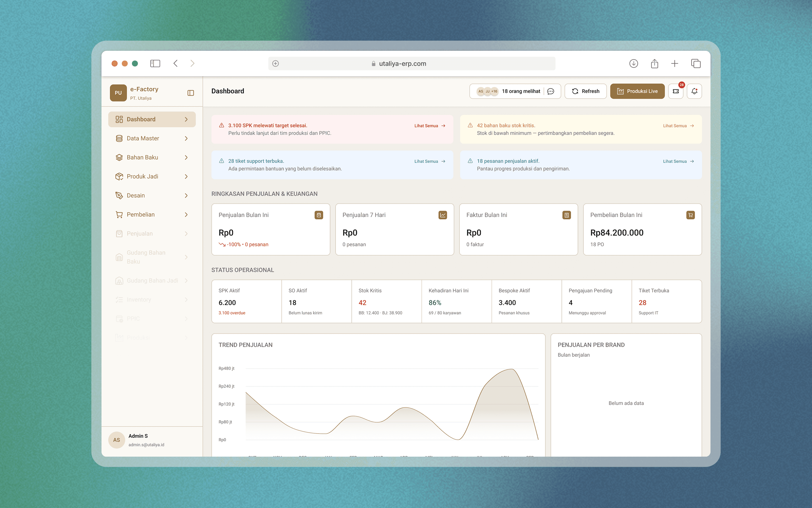Open Lihat Semua for bahan baku kritis alert

tap(678, 126)
